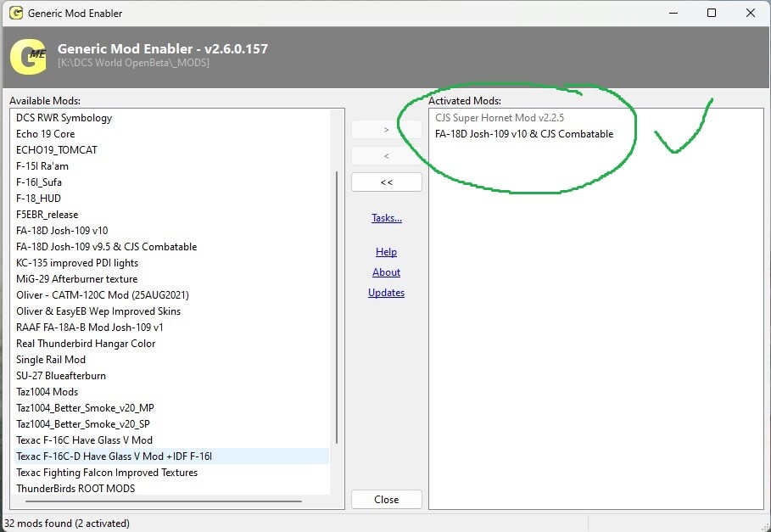Image resolution: width=771 pixels, height=532 pixels.
Task: Check for Updates link
Action: pyautogui.click(x=386, y=293)
